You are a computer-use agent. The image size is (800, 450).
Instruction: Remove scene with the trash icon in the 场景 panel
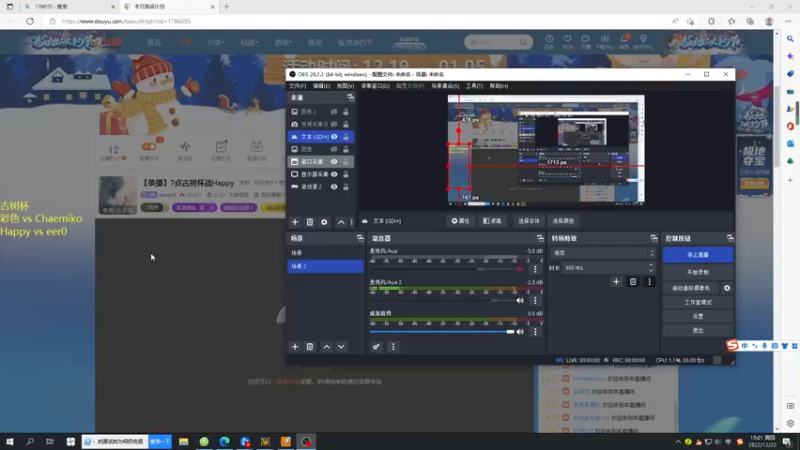click(310, 347)
